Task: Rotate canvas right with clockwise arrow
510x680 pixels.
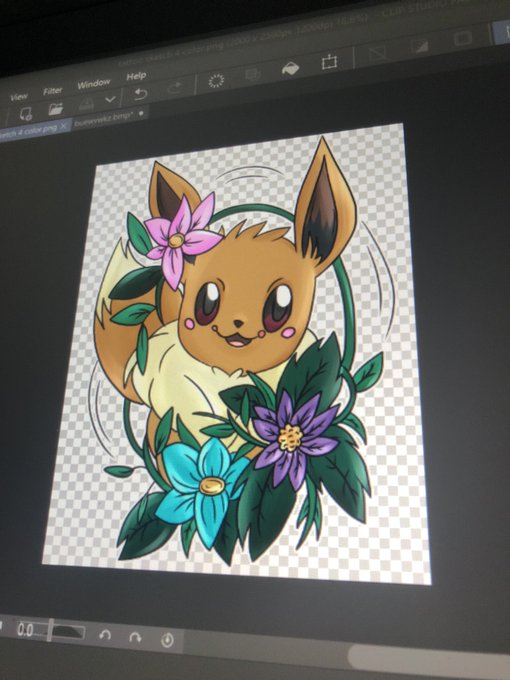Action: tap(135, 637)
